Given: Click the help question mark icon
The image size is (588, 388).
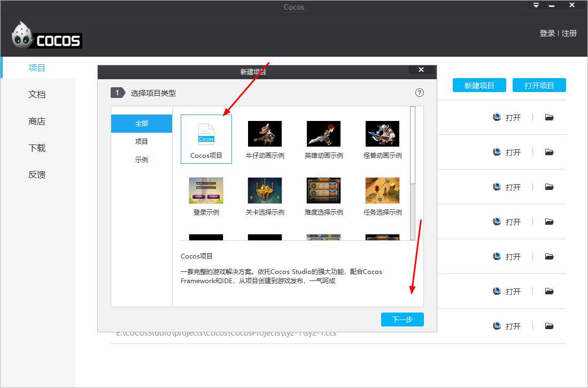Looking at the screenshot, I should tap(420, 93).
